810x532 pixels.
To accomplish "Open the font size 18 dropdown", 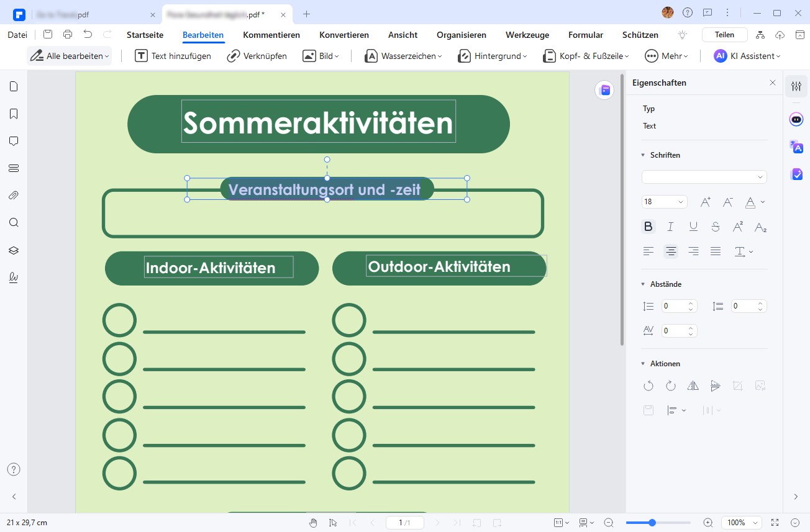I will pos(665,202).
